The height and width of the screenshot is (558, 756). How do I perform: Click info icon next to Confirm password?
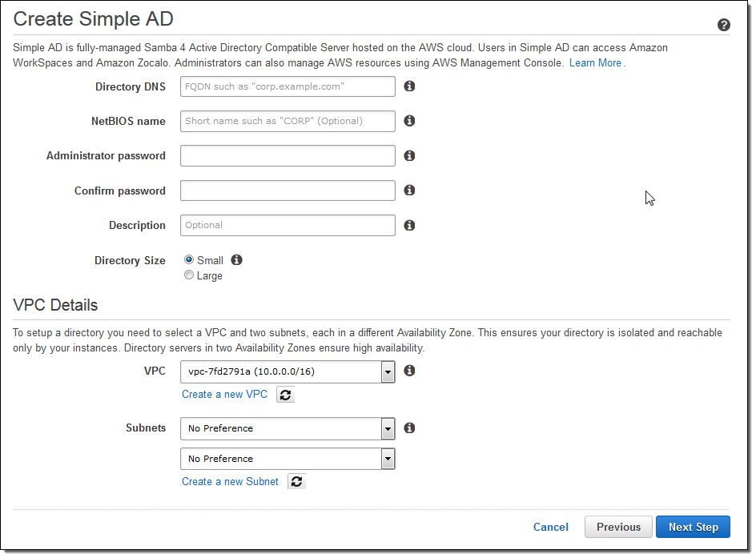point(409,191)
